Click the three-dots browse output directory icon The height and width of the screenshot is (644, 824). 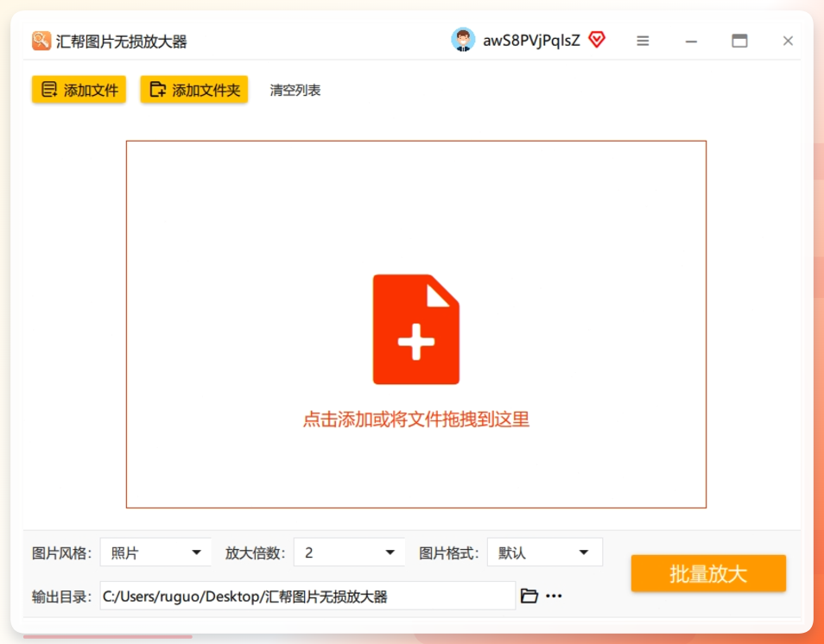(x=554, y=596)
